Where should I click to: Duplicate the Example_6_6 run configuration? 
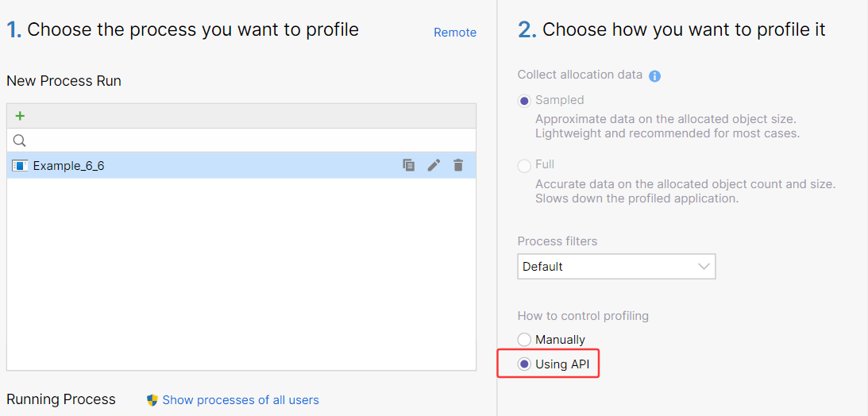pyautogui.click(x=408, y=165)
